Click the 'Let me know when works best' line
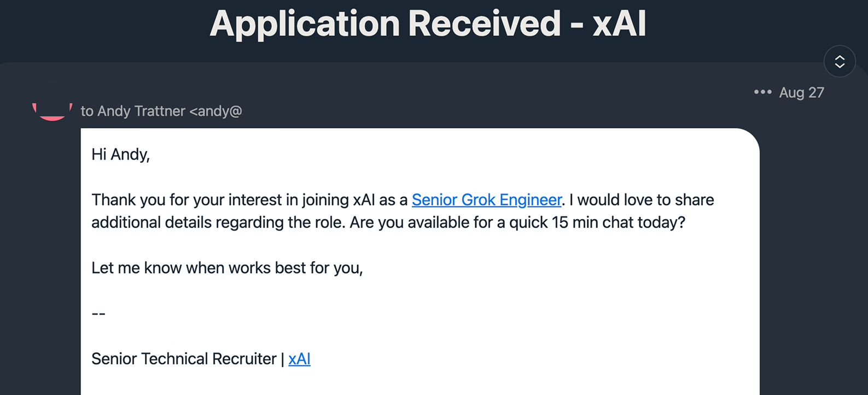Image resolution: width=868 pixels, height=395 pixels. pos(226,268)
